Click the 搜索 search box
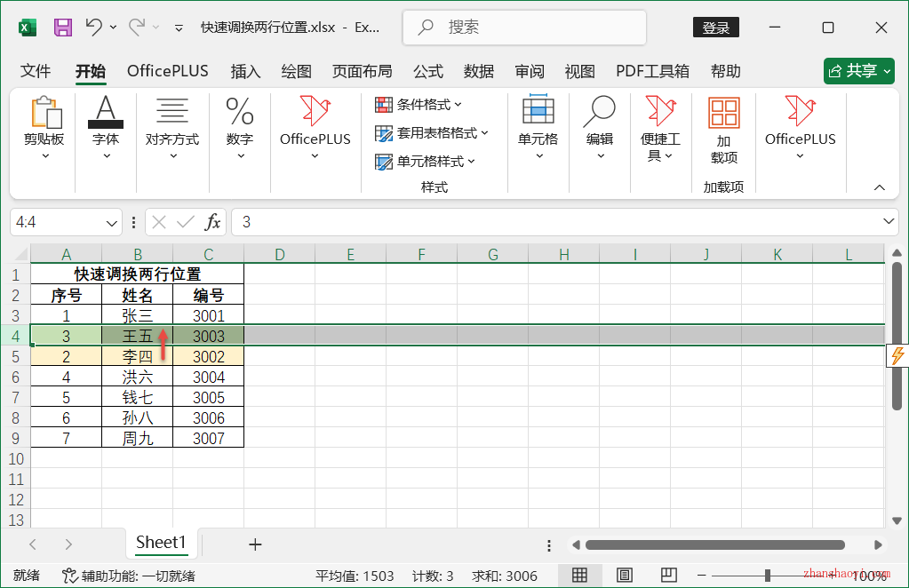 524,28
